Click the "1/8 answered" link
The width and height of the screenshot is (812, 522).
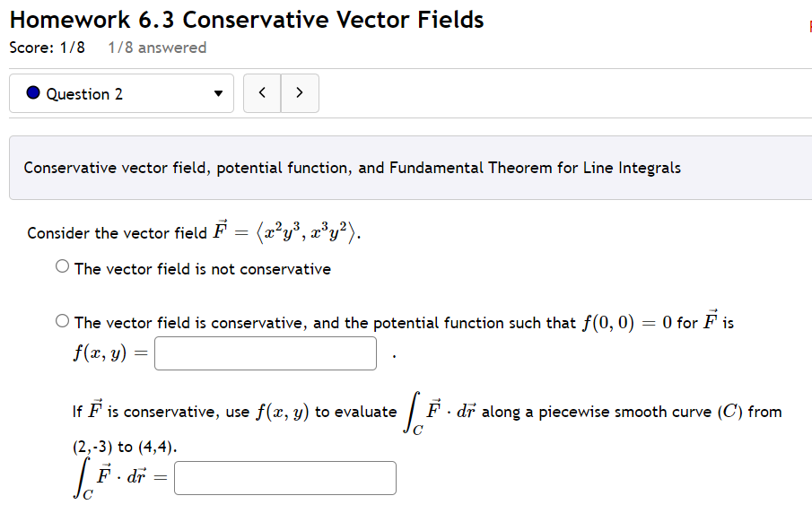(157, 48)
